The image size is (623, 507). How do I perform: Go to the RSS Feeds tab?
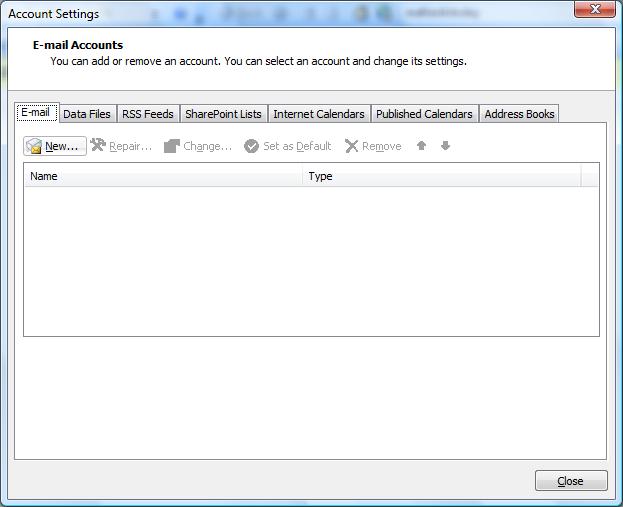click(148, 114)
